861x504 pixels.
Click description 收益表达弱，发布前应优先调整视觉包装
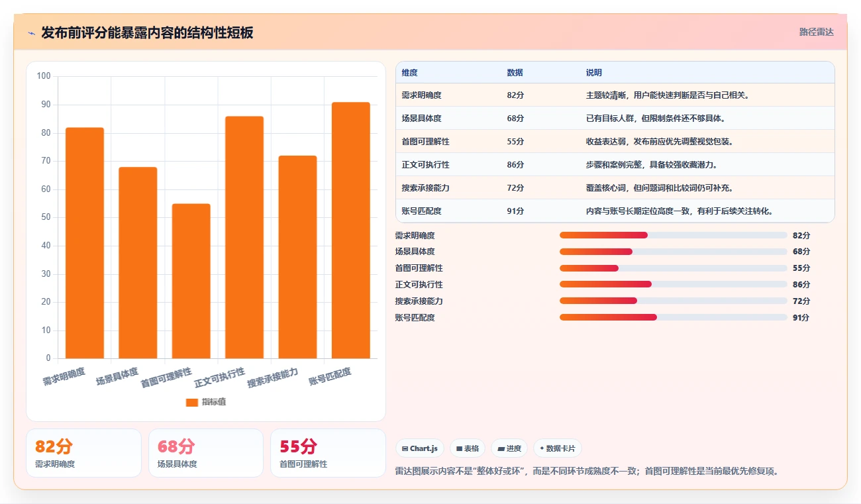(x=660, y=142)
